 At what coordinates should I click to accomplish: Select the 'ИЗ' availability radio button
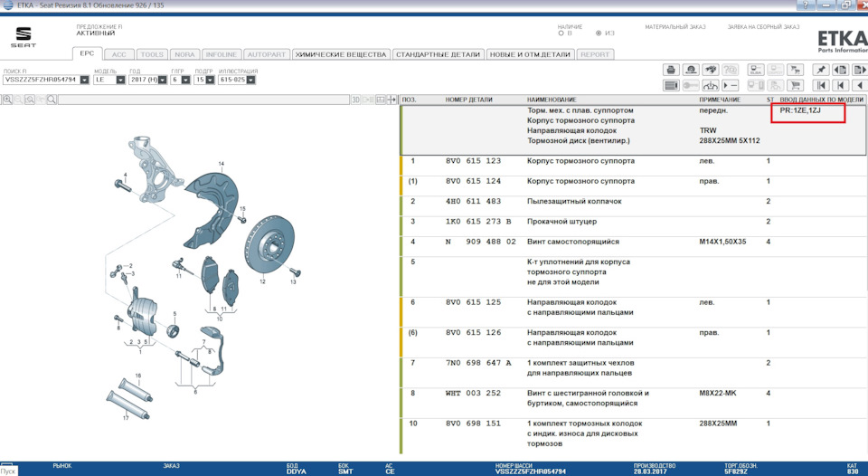pos(599,33)
